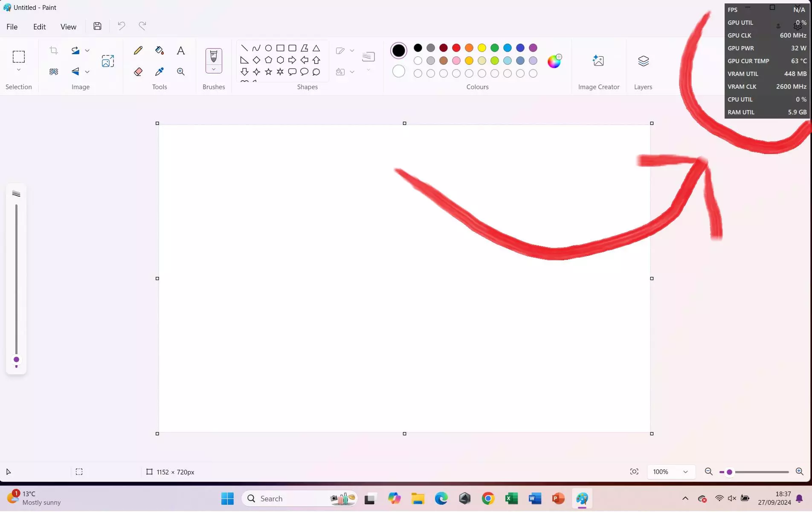Image resolution: width=812 pixels, height=512 pixels.
Task: Select the Fill with color tool
Action: 159,50
